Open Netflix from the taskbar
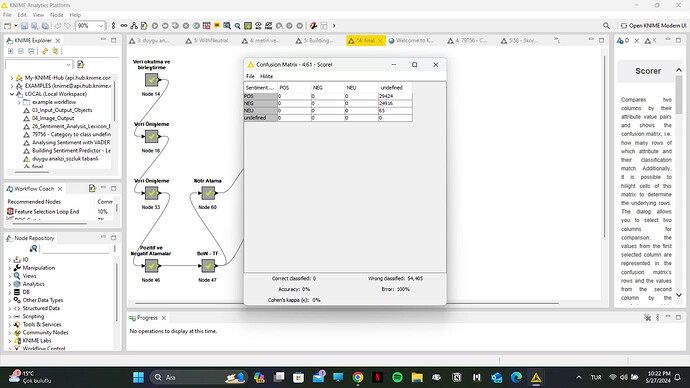This screenshot has height=388, width=690. 377,377
